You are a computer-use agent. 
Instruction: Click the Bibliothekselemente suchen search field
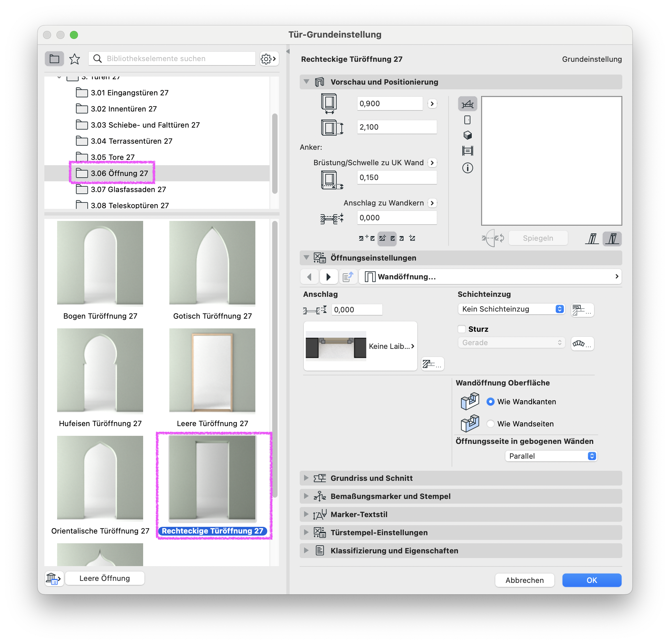click(172, 58)
